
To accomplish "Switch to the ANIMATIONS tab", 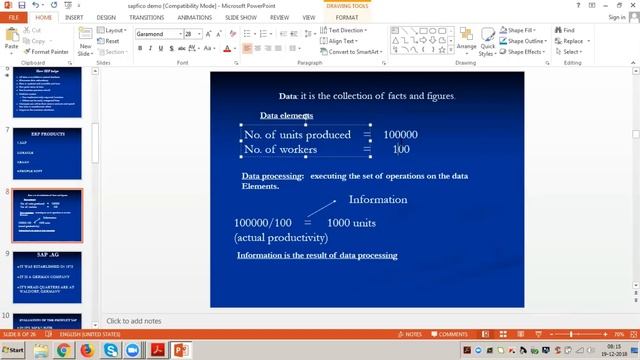I will tap(195, 18).
